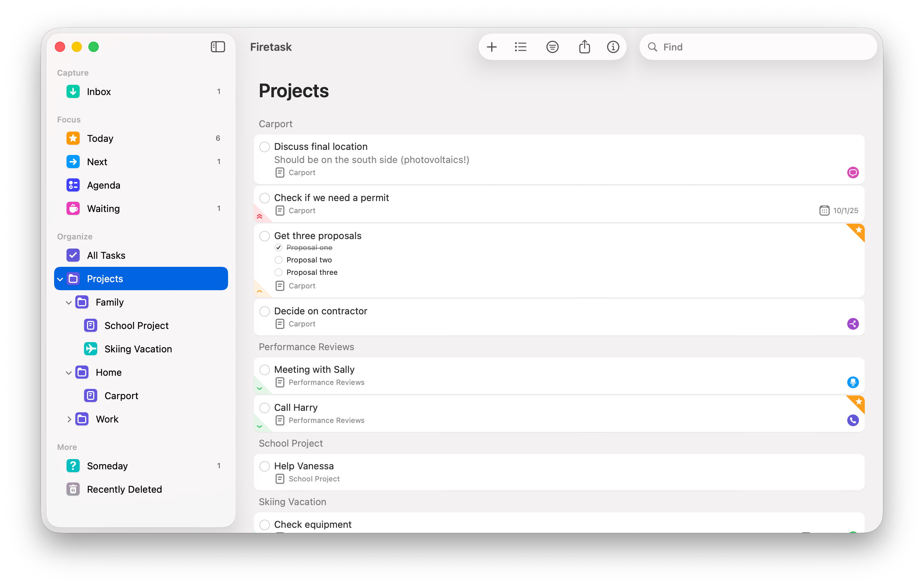Open the Waiting list
This screenshot has height=587, width=924.
(x=103, y=209)
